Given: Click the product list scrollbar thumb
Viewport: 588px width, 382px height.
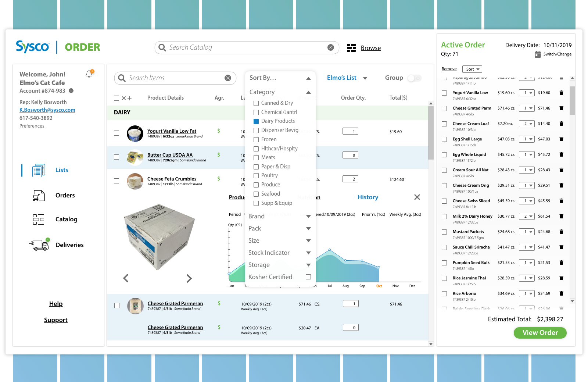Looking at the screenshot, I should click(x=431, y=132).
